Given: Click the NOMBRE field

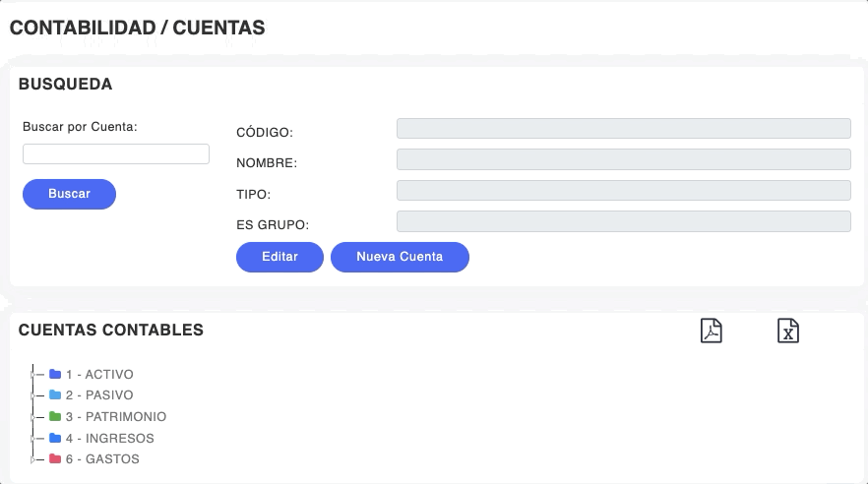Looking at the screenshot, I should [x=623, y=159].
